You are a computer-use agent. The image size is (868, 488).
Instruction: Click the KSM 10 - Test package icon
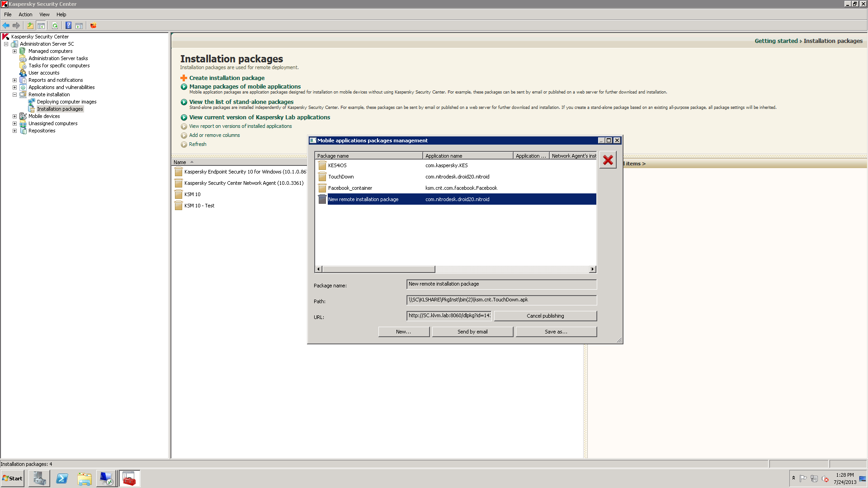pos(179,206)
